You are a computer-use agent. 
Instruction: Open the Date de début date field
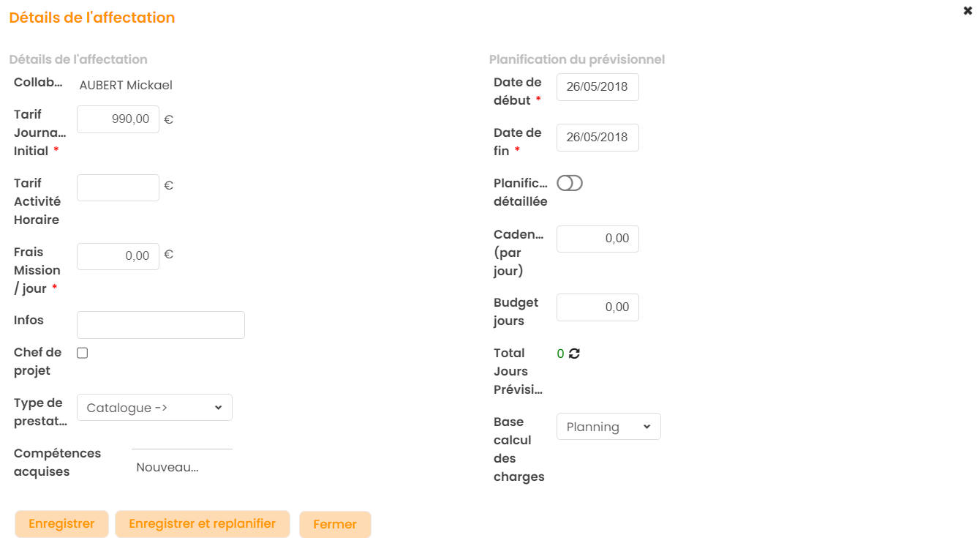coord(598,87)
